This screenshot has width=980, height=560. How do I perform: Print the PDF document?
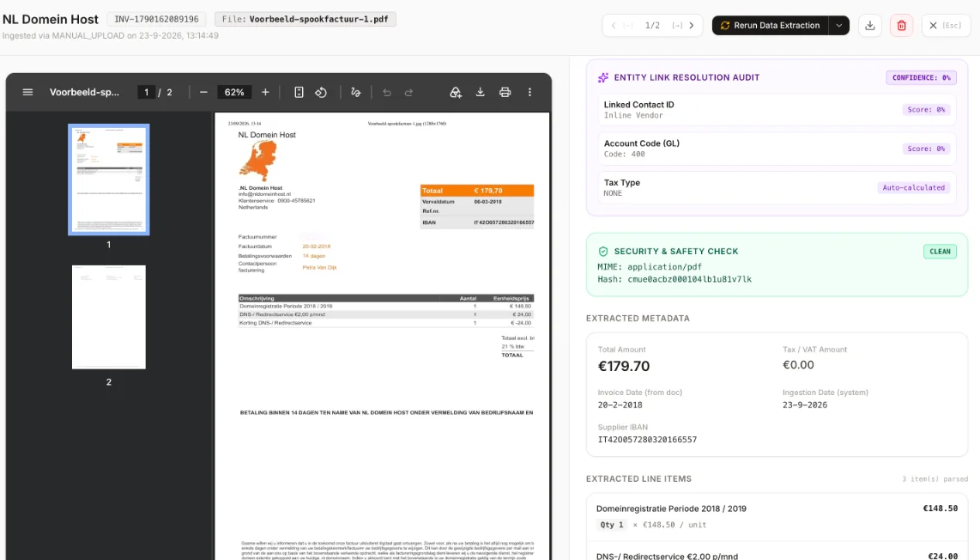tap(505, 92)
